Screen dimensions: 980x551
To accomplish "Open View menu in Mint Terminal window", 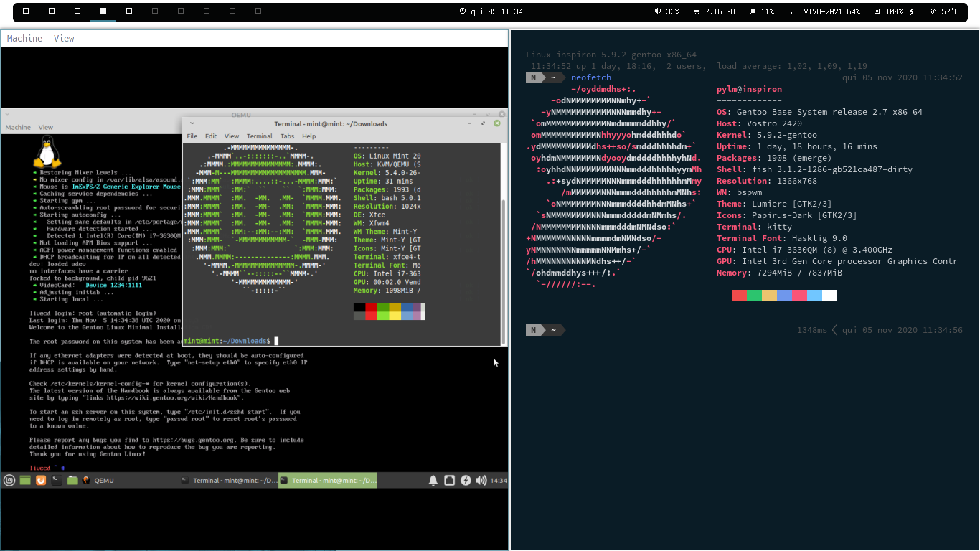I will pos(232,136).
